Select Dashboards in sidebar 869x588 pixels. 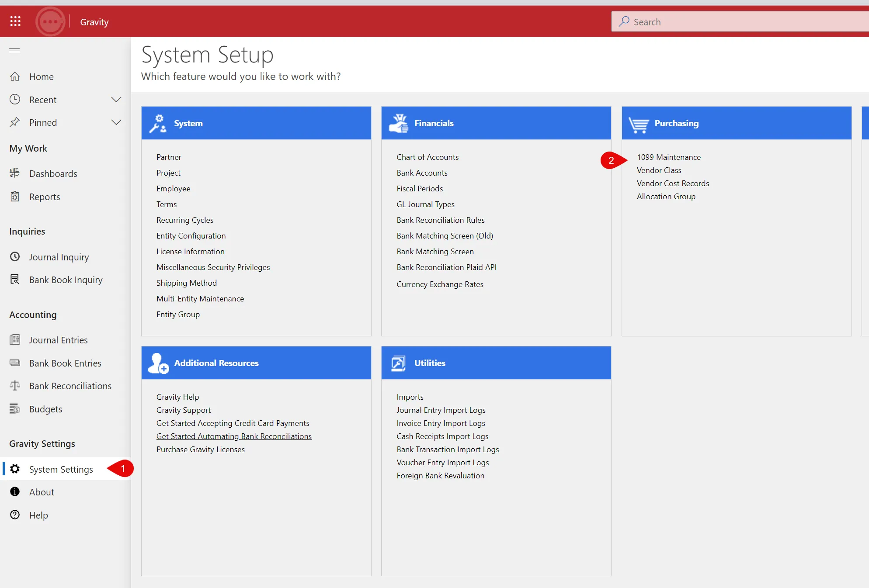pyautogui.click(x=53, y=173)
